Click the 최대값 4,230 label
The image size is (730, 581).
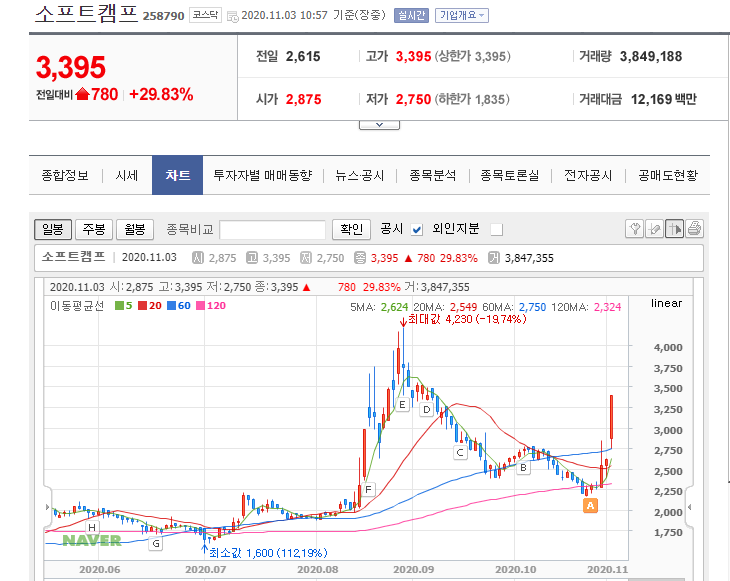(x=467, y=319)
